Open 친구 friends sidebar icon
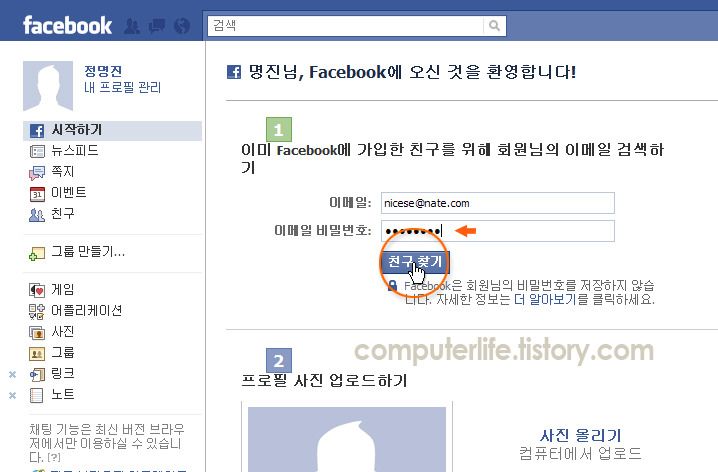Screen dimensions: 718x472 click(x=37, y=215)
